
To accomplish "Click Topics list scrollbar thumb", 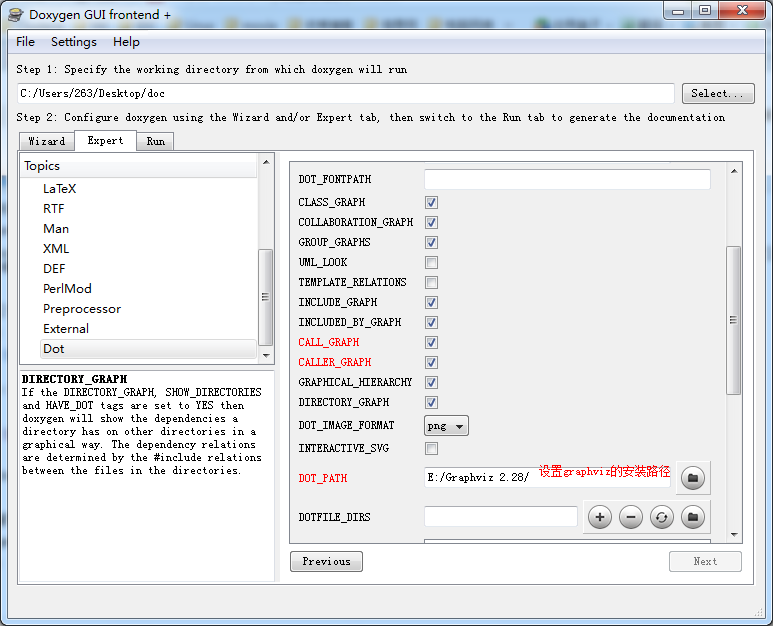I will click(x=266, y=297).
